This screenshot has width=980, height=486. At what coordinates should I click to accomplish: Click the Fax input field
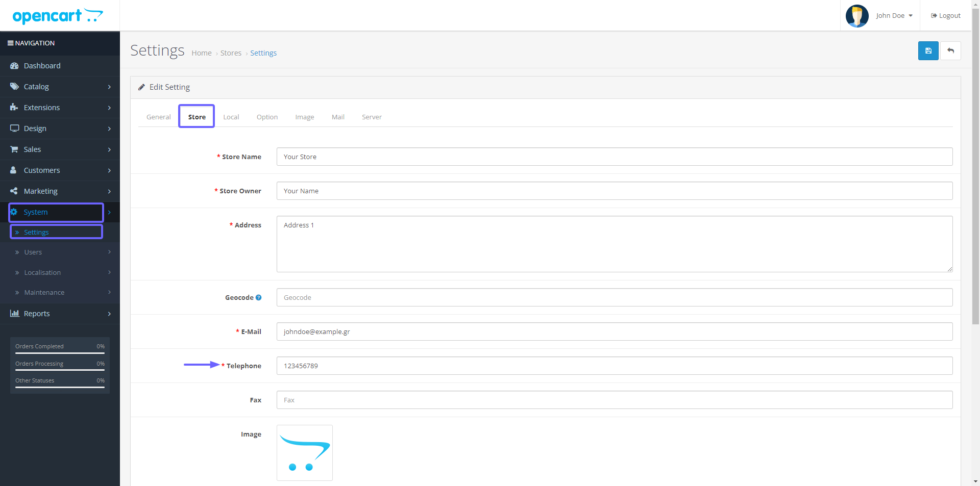[615, 400]
